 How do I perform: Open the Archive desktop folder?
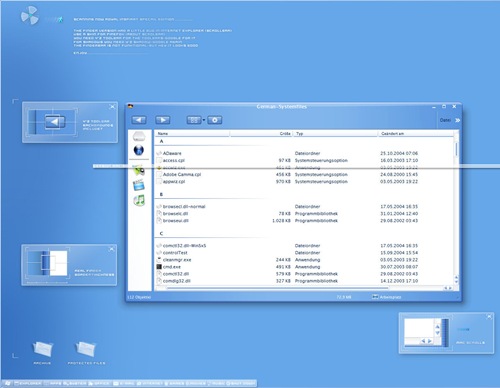click(42, 352)
